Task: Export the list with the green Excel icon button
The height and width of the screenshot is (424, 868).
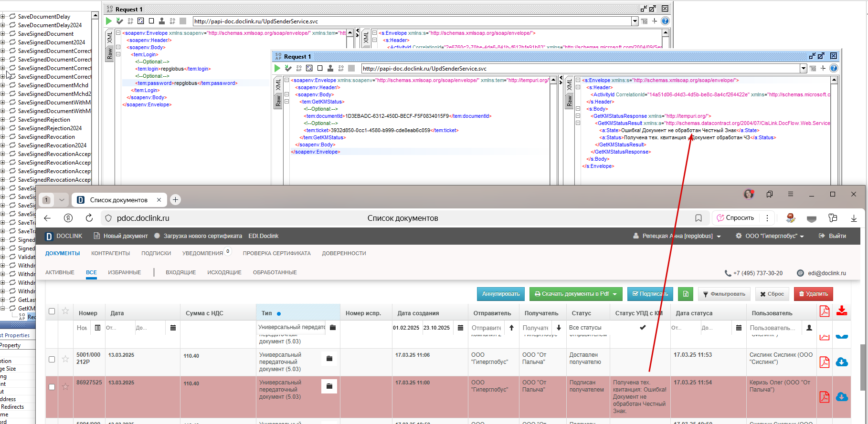Action: click(685, 294)
